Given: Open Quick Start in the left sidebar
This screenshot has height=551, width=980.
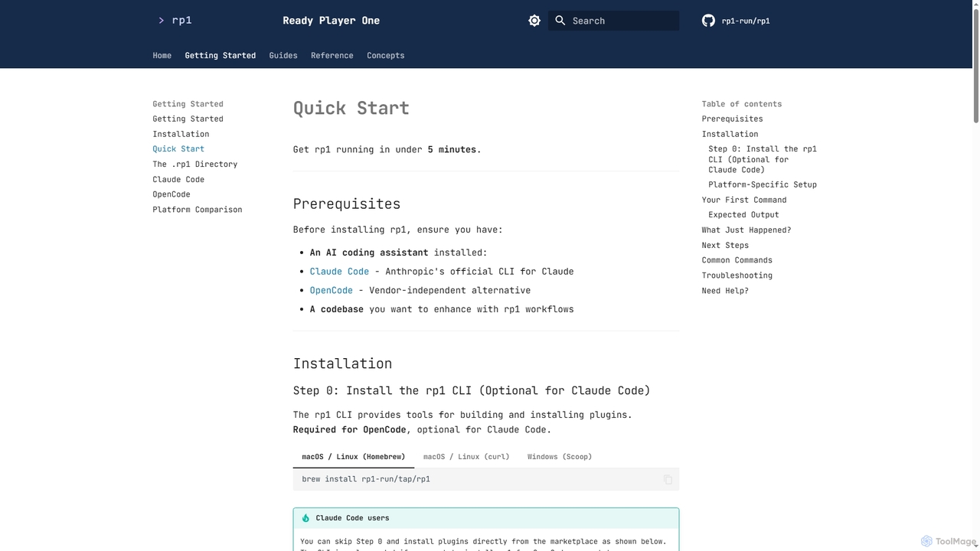Looking at the screenshot, I should click(178, 149).
